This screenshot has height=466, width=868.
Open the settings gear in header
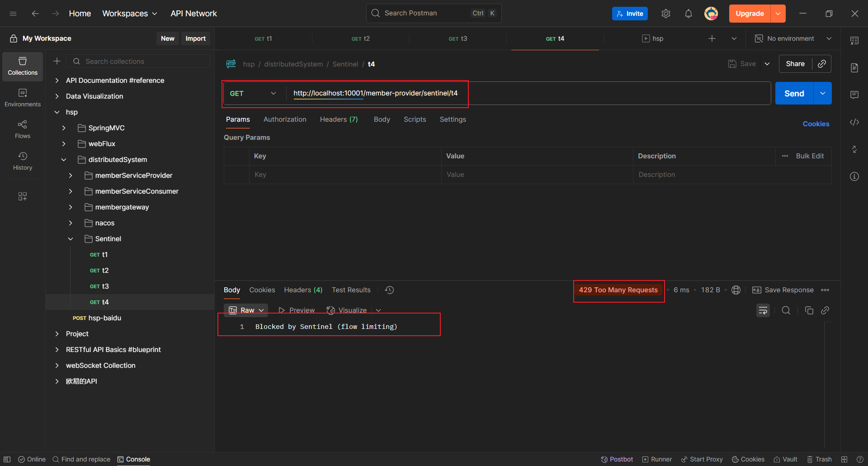point(665,14)
